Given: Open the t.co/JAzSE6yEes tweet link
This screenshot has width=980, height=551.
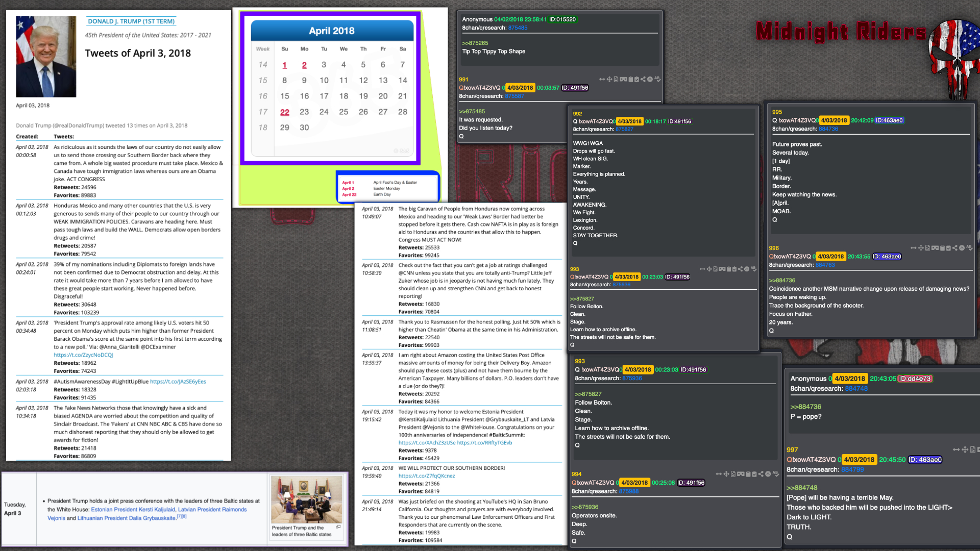Looking at the screenshot, I should pyautogui.click(x=178, y=381).
